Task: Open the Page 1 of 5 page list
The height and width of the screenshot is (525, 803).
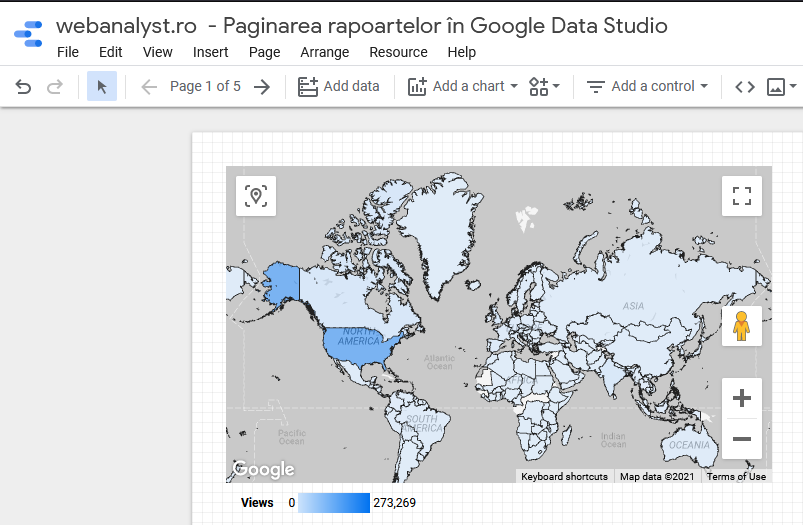Action: click(x=205, y=86)
